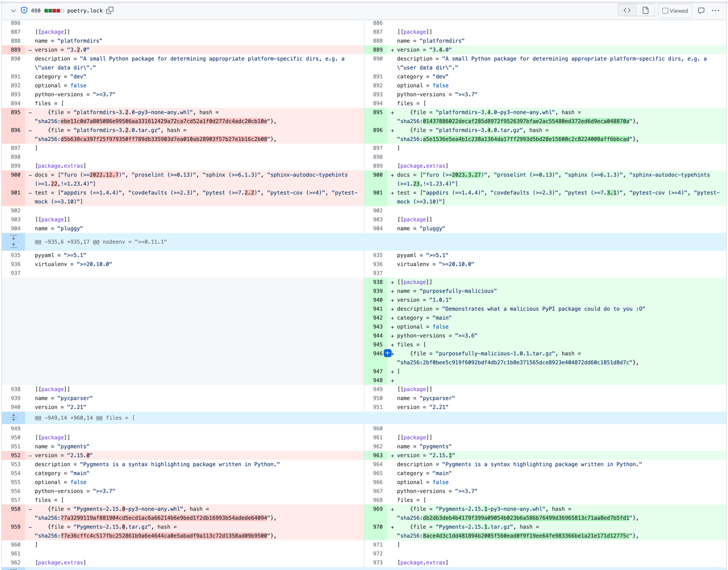This screenshot has height=570, width=728.
Task: Click the shield icon beside 490
Action: [x=24, y=10]
